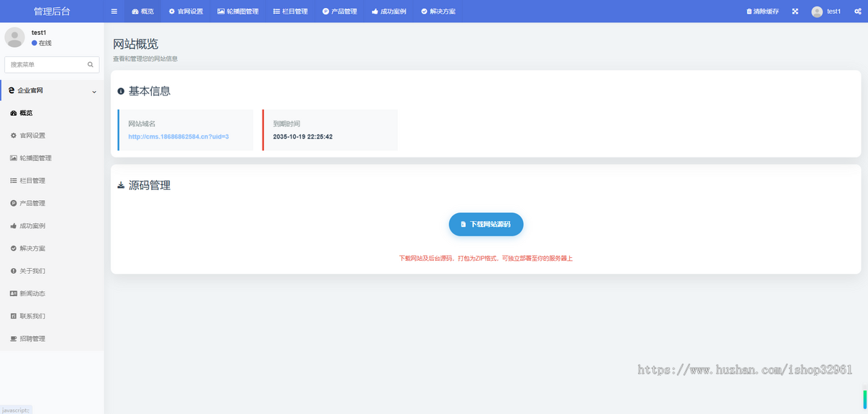868x414 pixels.
Task: Click the 到期时间 label
Action: (286, 124)
